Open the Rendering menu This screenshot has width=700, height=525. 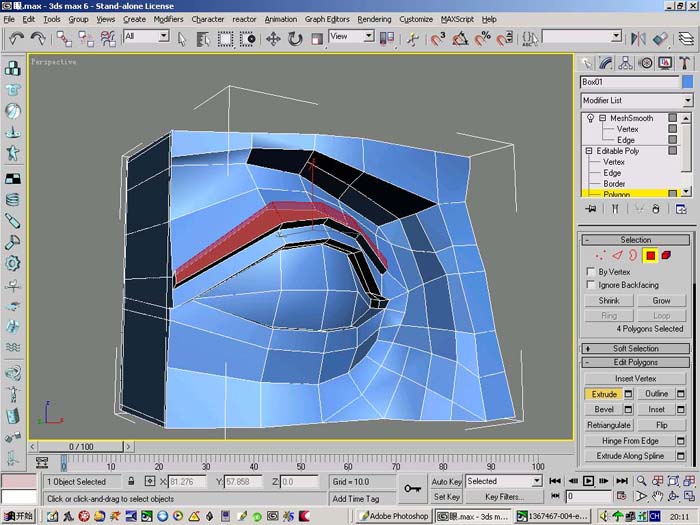[x=374, y=19]
